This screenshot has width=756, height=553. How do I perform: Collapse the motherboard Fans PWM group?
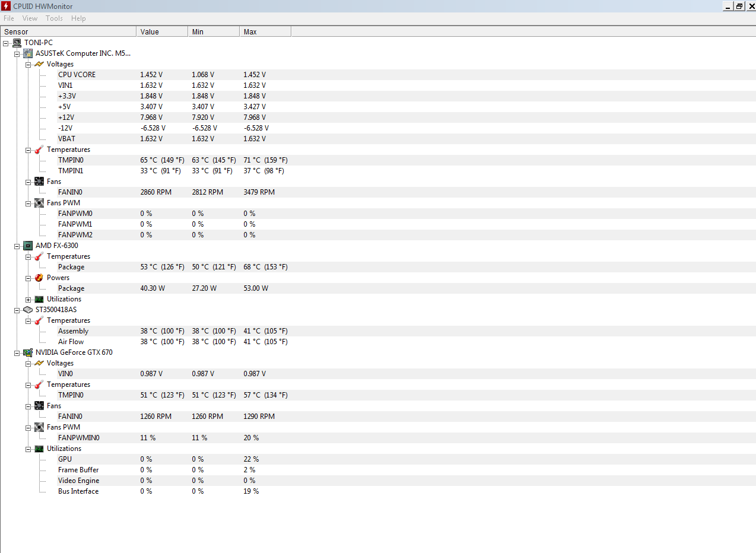tap(28, 204)
